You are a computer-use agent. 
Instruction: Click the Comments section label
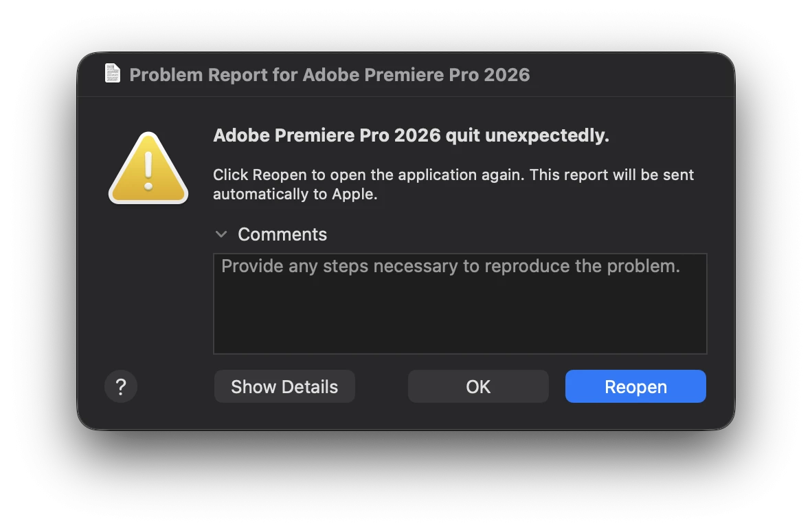[x=282, y=234]
